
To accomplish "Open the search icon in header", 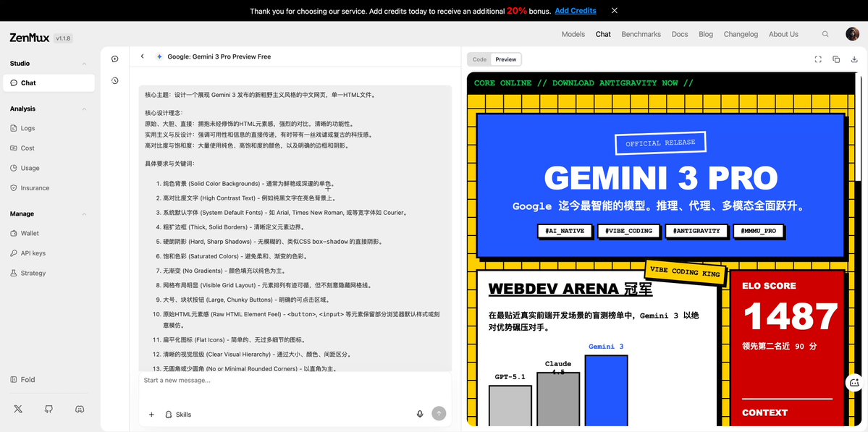I will coord(825,34).
